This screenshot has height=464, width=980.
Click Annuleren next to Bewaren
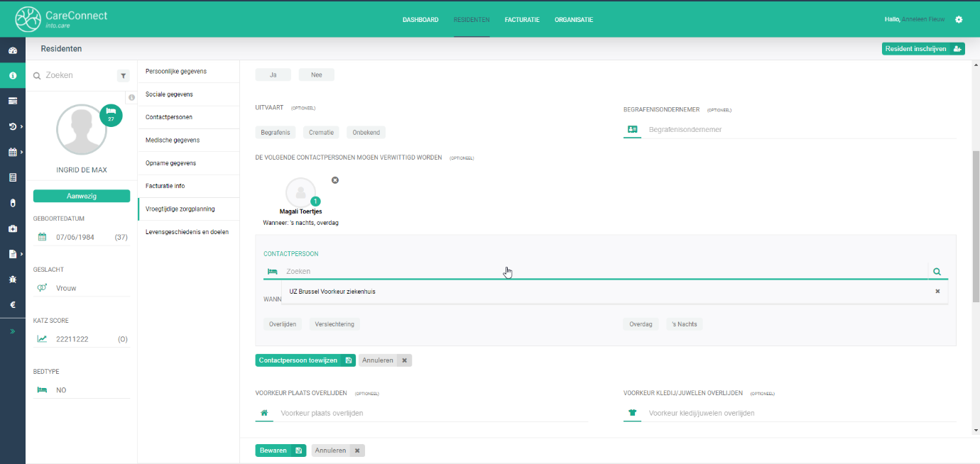coord(338,451)
